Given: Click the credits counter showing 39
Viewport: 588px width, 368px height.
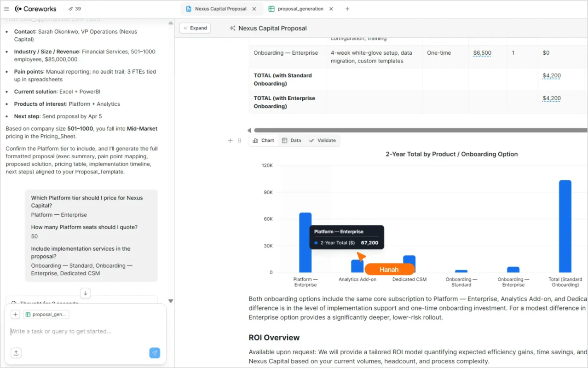Looking at the screenshot, I should point(74,9).
